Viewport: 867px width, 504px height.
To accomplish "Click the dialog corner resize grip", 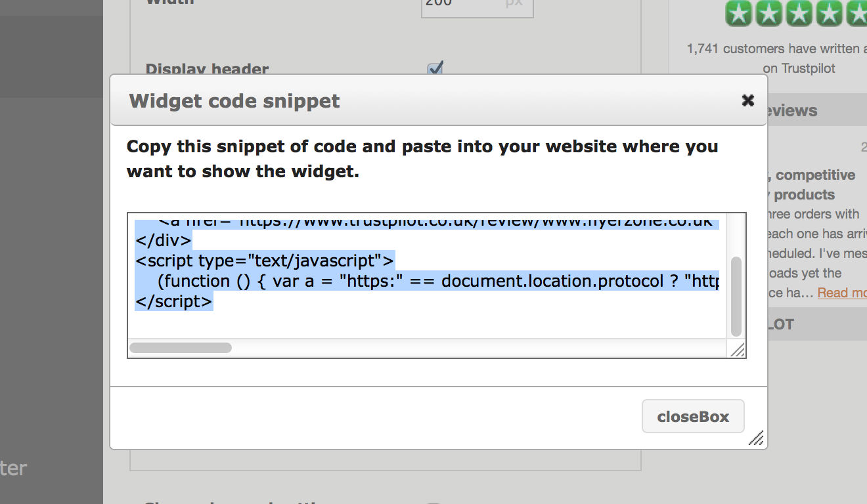I will point(756,438).
